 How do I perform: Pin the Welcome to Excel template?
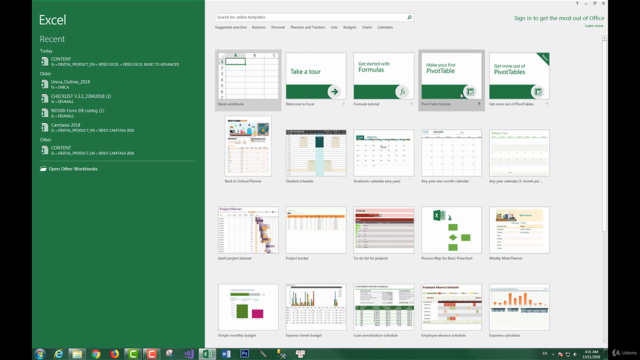[x=344, y=104]
